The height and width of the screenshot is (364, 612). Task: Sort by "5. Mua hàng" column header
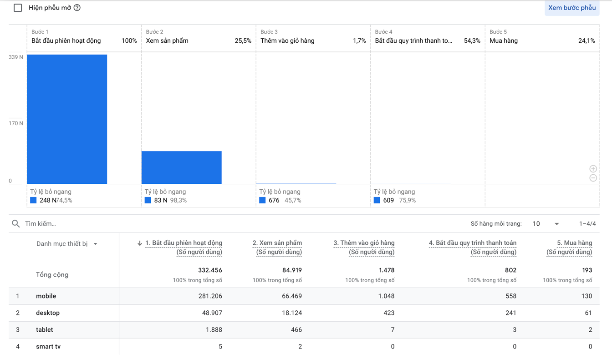coord(570,248)
